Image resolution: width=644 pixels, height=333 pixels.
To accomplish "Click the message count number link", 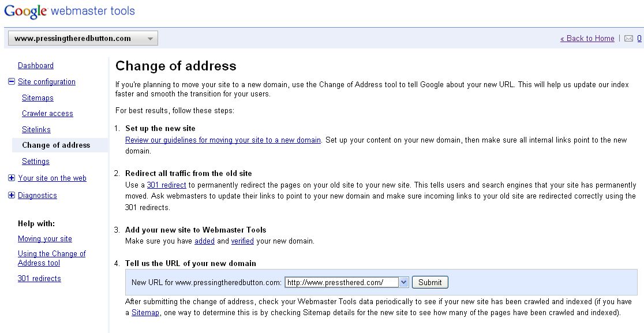I will pos(639,38).
